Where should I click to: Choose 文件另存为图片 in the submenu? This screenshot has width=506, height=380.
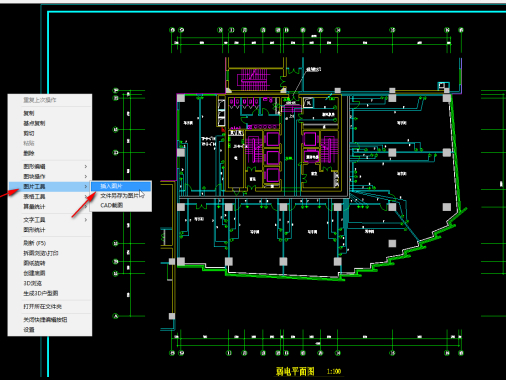point(121,196)
